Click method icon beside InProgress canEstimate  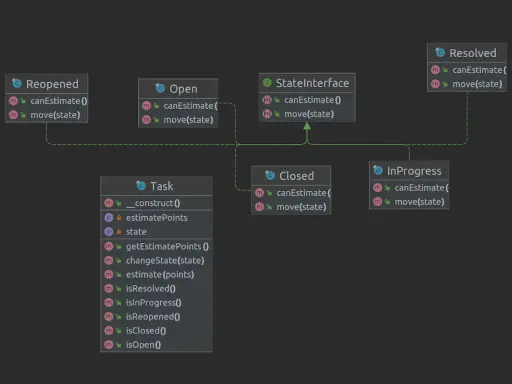[x=378, y=188]
